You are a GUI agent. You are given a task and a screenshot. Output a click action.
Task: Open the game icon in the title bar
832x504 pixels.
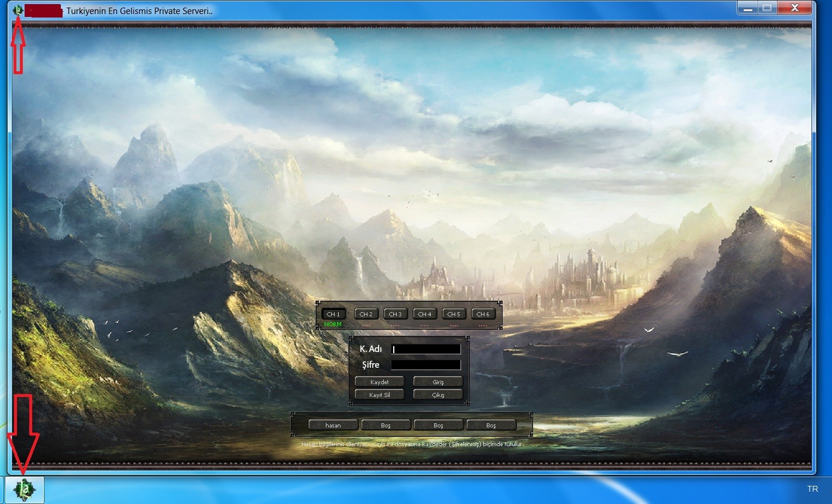tap(18, 10)
